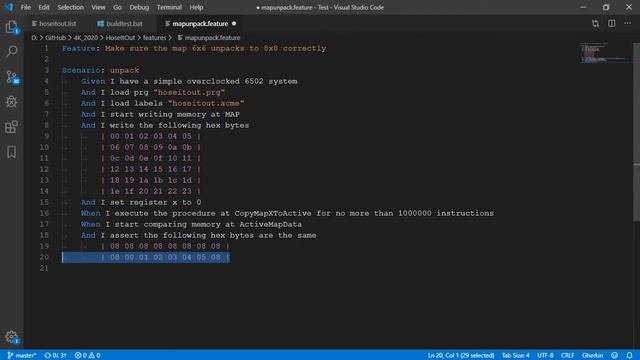
Task: Click the HoseItOut breadcrumb segment
Action: click(120, 38)
